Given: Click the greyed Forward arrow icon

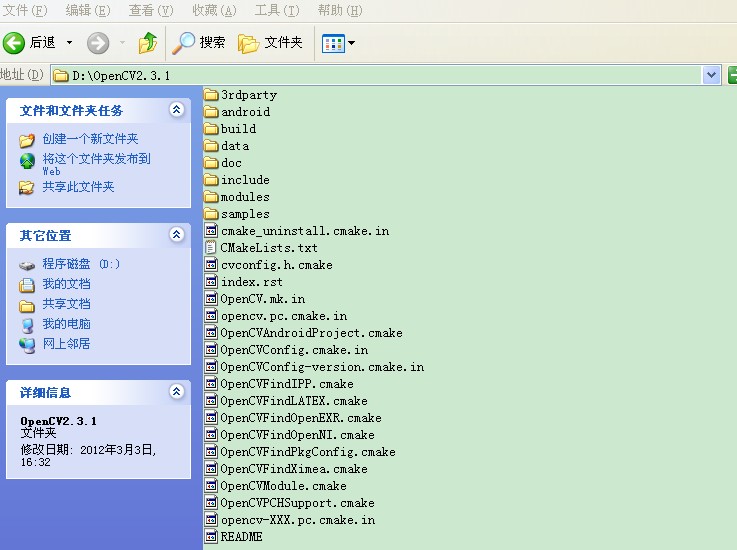Looking at the screenshot, I should (98, 43).
